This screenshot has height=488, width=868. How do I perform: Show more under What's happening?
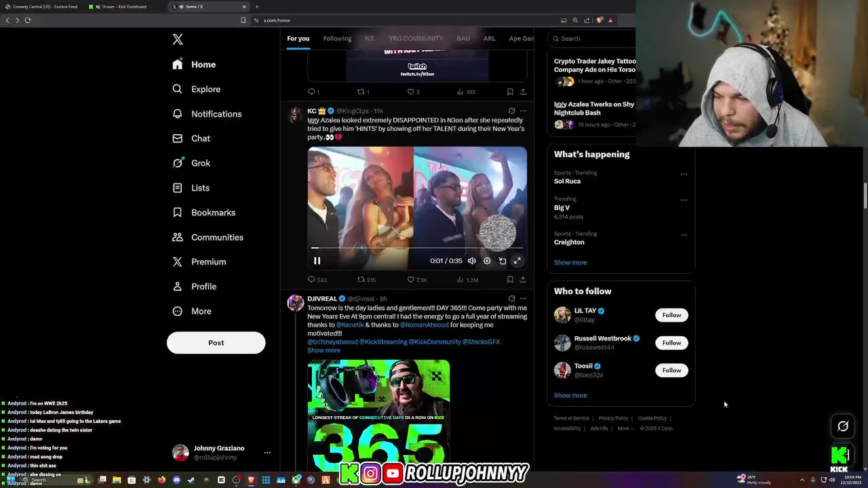click(570, 262)
